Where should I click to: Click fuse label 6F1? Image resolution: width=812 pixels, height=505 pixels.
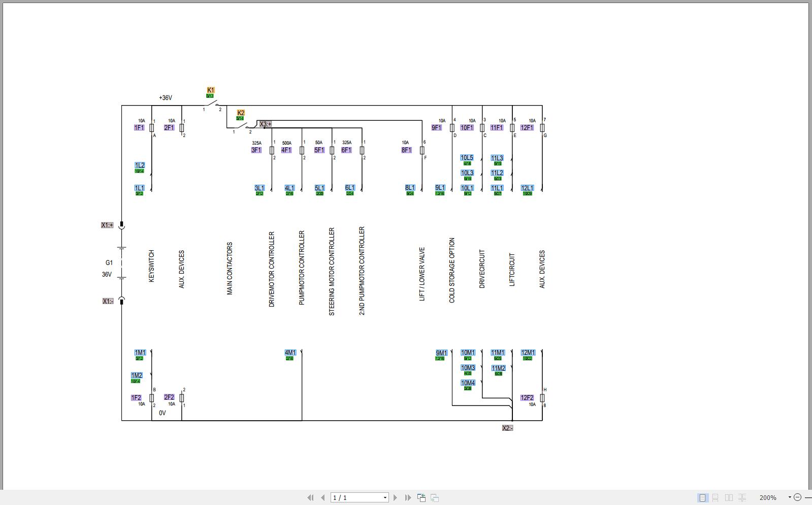point(346,150)
